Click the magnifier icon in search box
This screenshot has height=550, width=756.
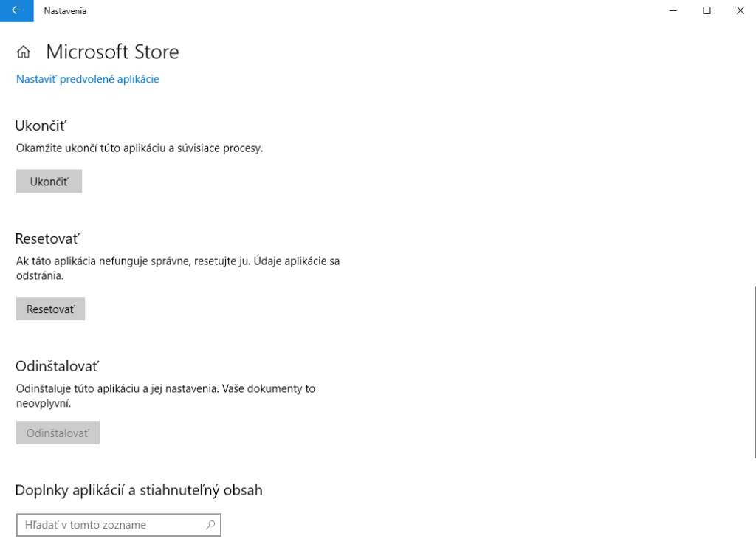pyautogui.click(x=210, y=525)
